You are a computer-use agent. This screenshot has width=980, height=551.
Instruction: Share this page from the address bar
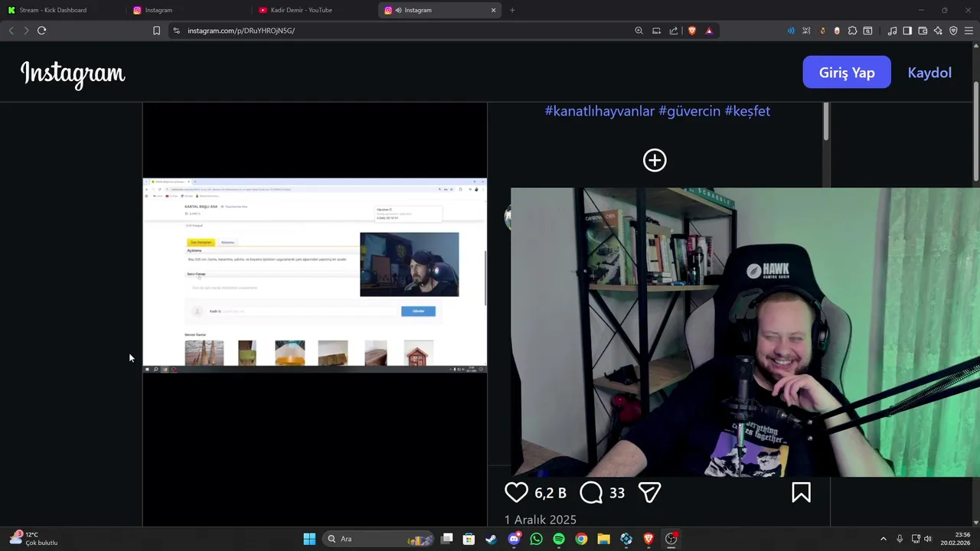(674, 31)
